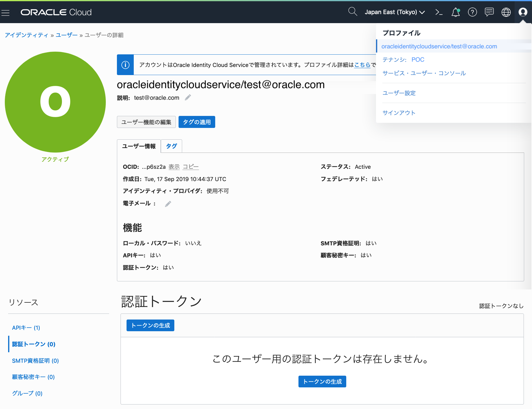The height and width of the screenshot is (409, 532).
Task: Click the info icon in the banner
Action: point(125,65)
